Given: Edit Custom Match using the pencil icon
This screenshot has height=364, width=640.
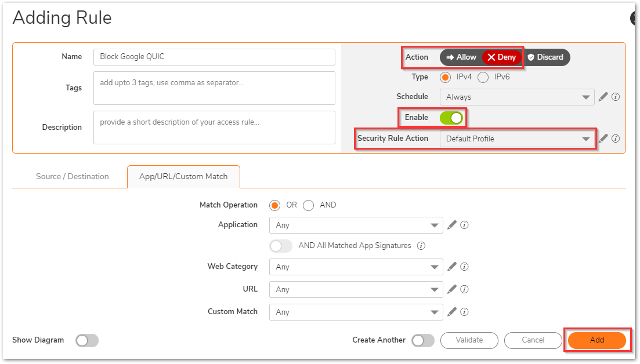Looking at the screenshot, I should tap(452, 312).
